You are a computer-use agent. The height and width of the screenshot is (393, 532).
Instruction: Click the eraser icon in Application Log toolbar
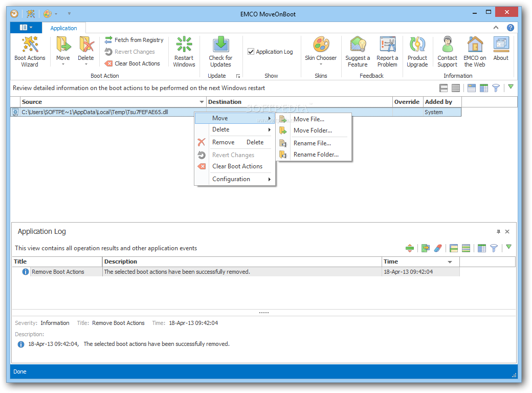click(x=438, y=248)
